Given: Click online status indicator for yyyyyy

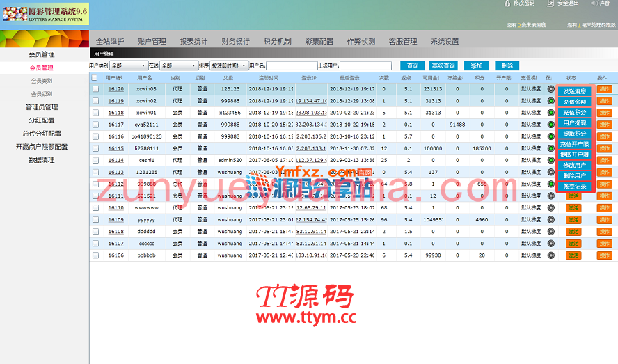Looking at the screenshot, I should click(x=551, y=220).
